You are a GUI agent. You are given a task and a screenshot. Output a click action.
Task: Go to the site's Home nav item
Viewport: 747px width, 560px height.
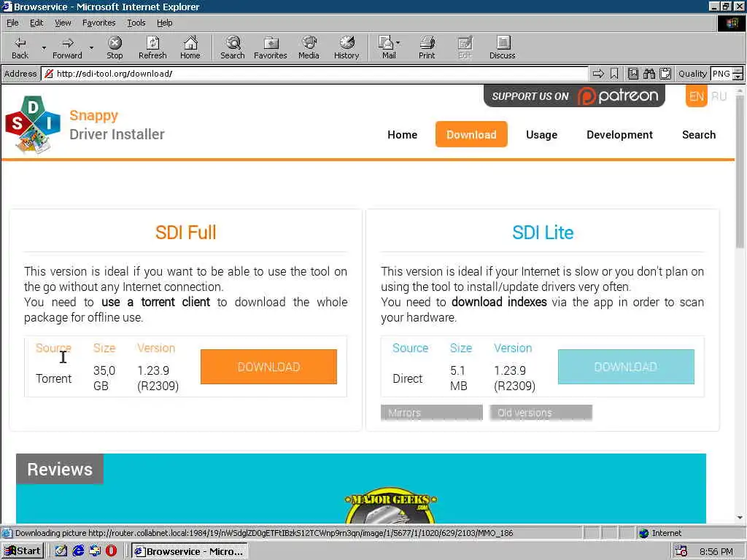(x=402, y=135)
